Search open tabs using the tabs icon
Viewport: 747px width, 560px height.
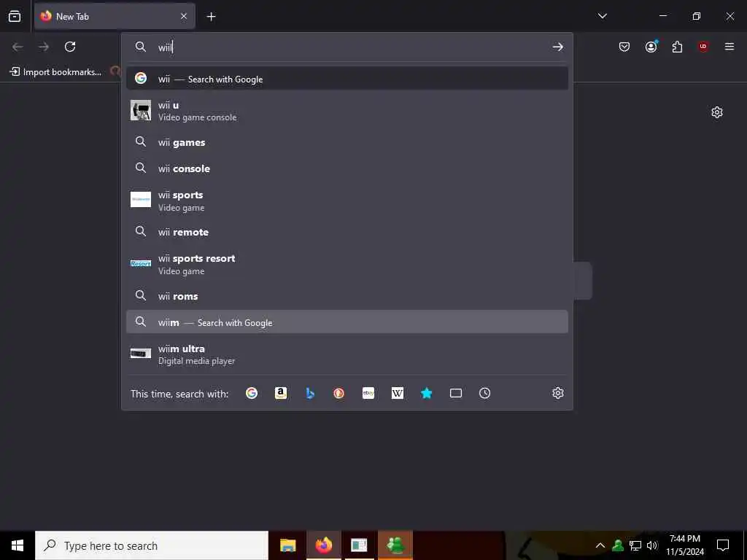click(x=456, y=393)
